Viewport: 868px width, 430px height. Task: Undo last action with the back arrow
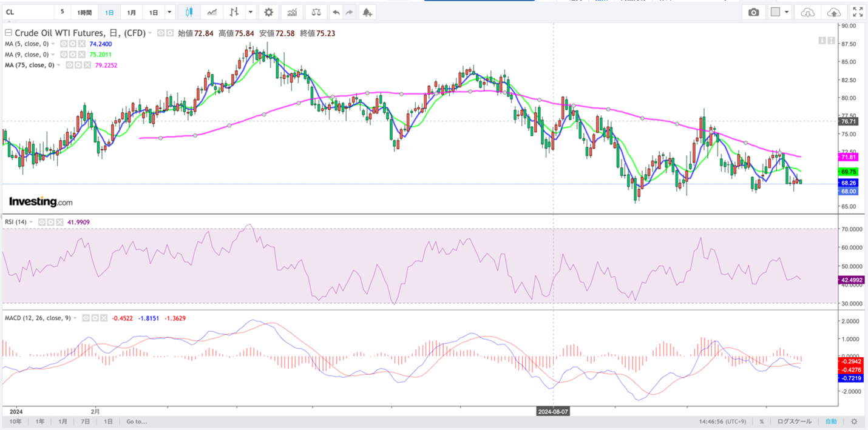tap(336, 12)
